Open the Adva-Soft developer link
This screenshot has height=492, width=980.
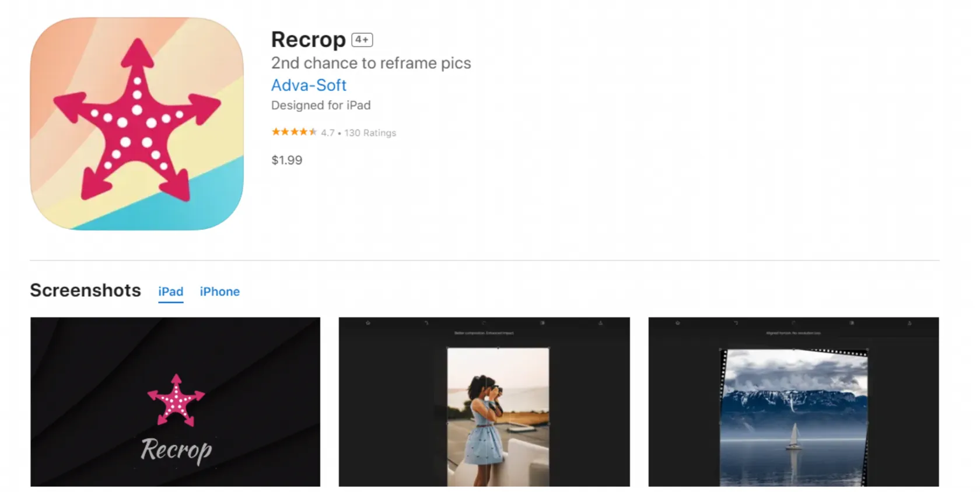[309, 85]
